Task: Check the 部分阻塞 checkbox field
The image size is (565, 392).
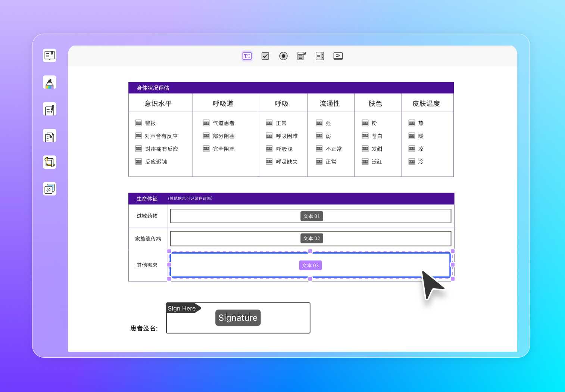Action: 206,136
